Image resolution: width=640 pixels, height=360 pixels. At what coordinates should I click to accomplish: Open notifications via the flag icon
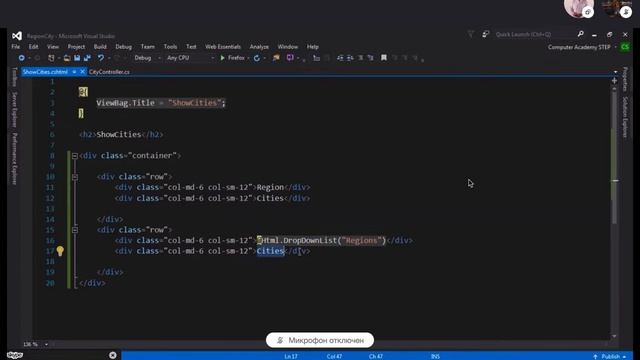tap(471, 34)
